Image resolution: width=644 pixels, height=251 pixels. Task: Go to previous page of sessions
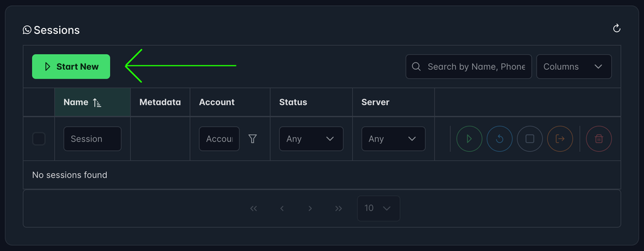point(282,208)
